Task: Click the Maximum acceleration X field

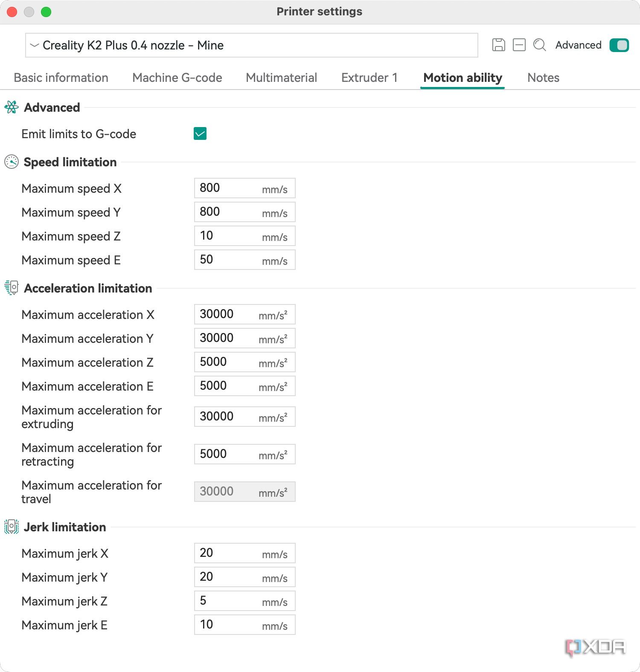Action: pos(244,314)
